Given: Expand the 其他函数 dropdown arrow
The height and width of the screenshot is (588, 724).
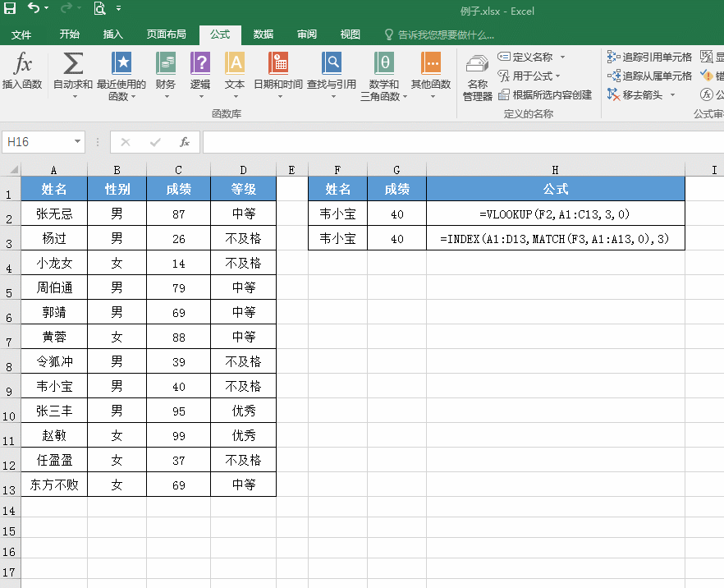Looking at the screenshot, I should pos(433,97).
